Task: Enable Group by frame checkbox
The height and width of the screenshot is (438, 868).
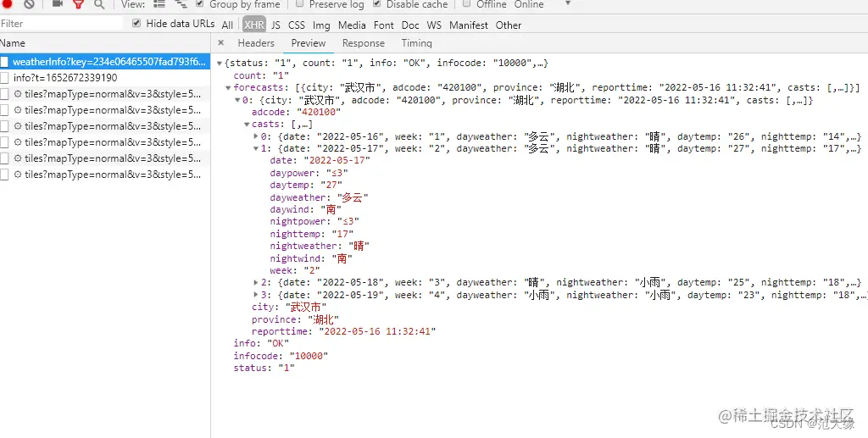Action: point(200,3)
